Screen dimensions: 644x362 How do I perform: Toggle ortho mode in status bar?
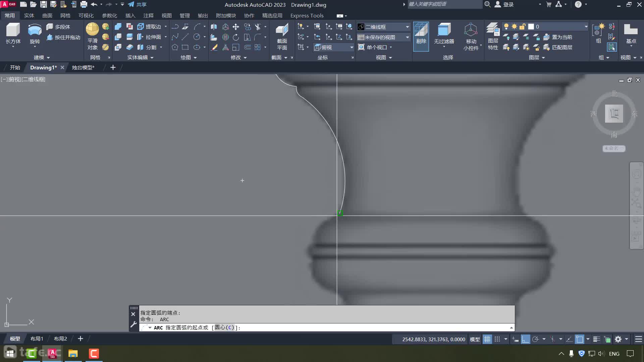click(525, 339)
